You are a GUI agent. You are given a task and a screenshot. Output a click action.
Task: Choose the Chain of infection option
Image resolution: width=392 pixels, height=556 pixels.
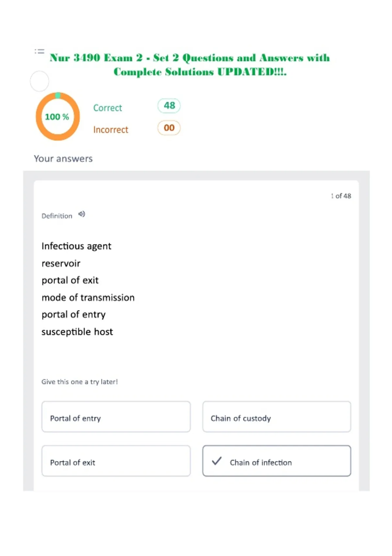click(x=277, y=461)
